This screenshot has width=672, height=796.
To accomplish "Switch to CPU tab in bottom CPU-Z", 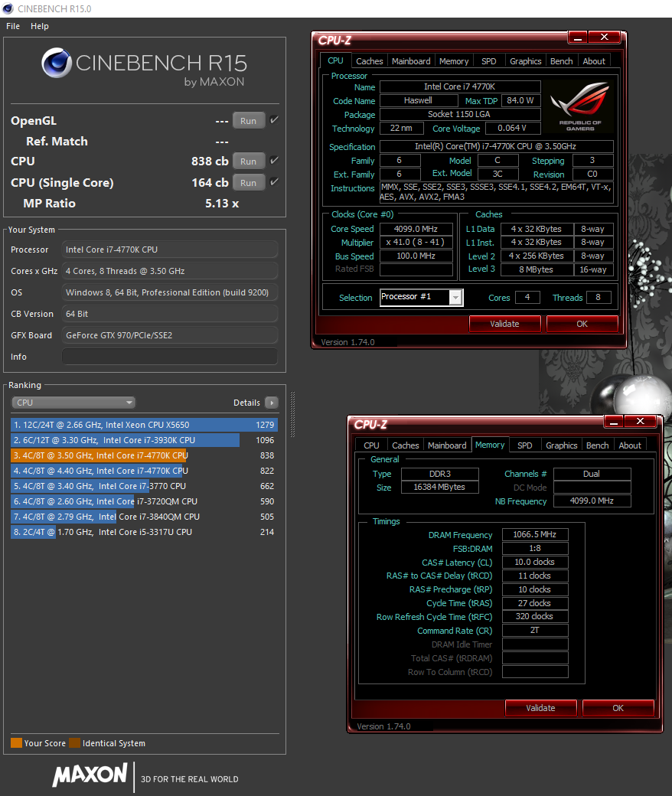I will [x=371, y=445].
